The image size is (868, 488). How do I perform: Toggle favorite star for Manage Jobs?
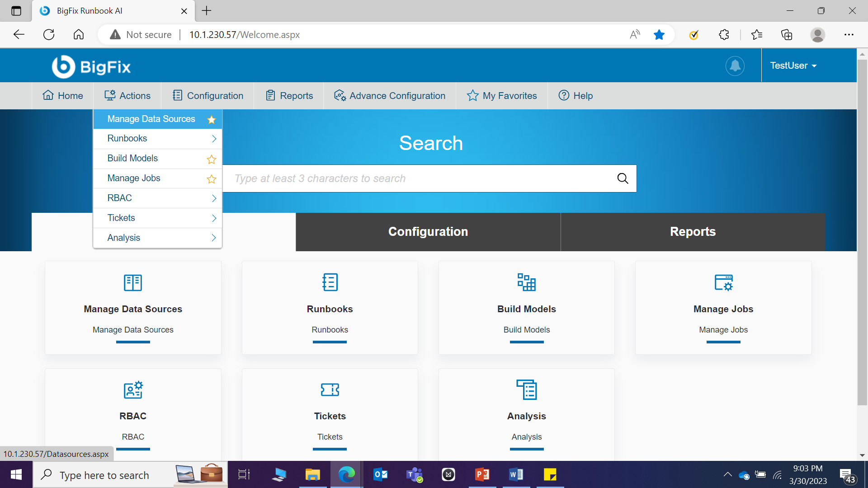point(211,179)
